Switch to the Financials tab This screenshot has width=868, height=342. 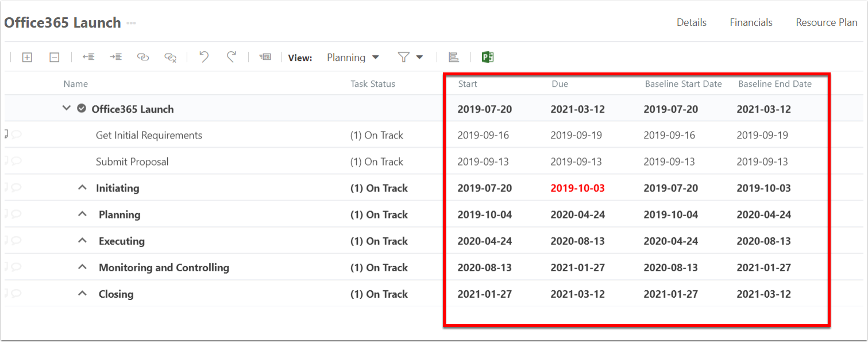pos(751,22)
